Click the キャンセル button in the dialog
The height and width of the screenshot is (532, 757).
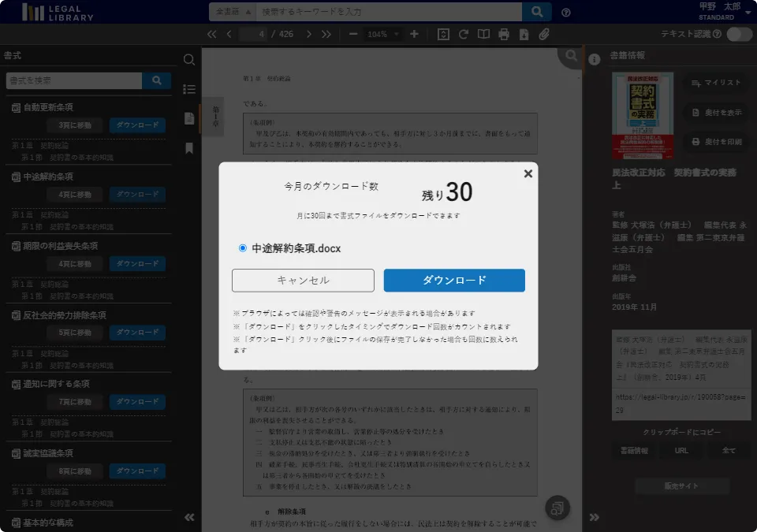[303, 281]
